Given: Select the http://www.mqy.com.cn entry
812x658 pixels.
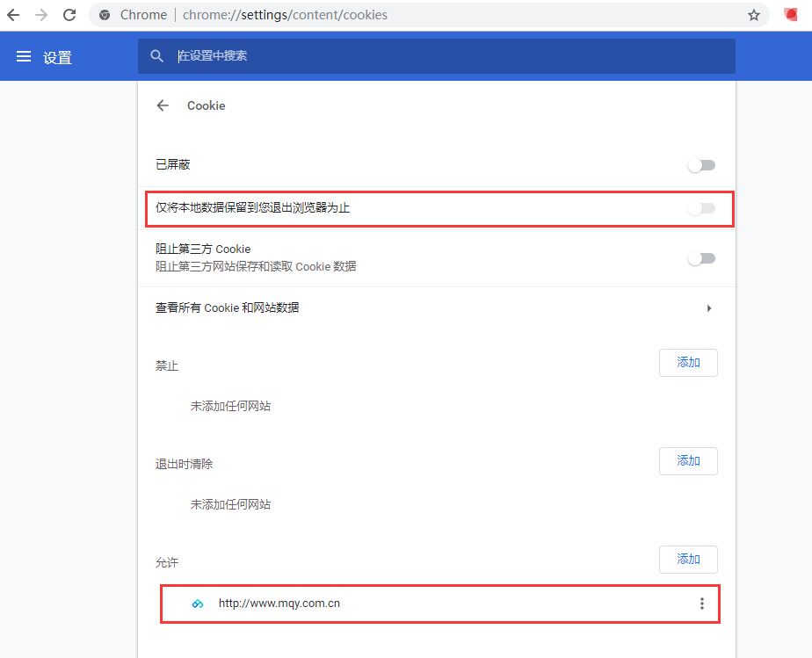Looking at the screenshot, I should [279, 604].
